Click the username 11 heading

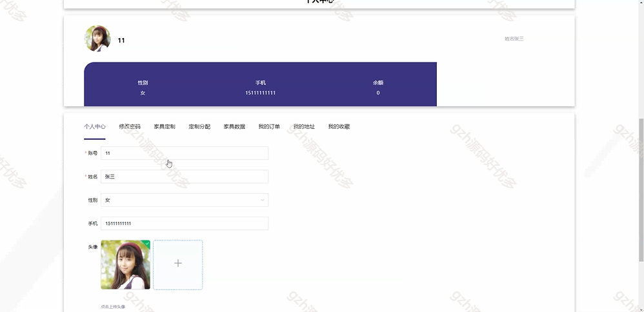pos(121,40)
